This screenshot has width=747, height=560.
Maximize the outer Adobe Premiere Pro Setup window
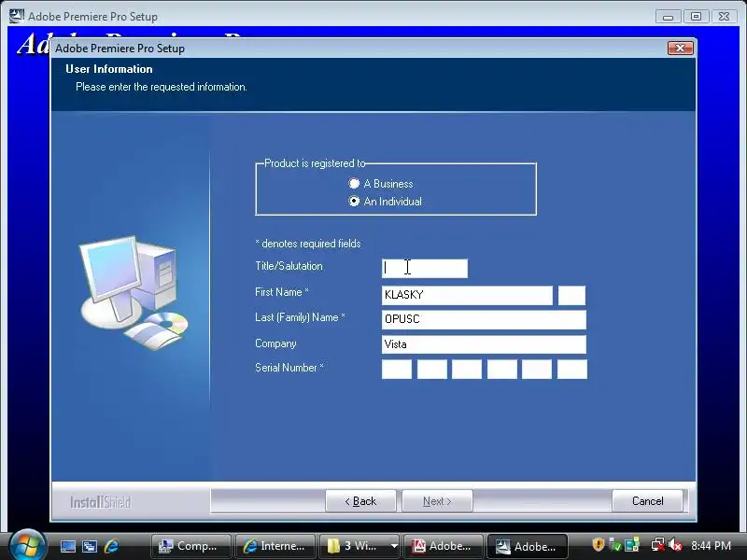pos(696,17)
